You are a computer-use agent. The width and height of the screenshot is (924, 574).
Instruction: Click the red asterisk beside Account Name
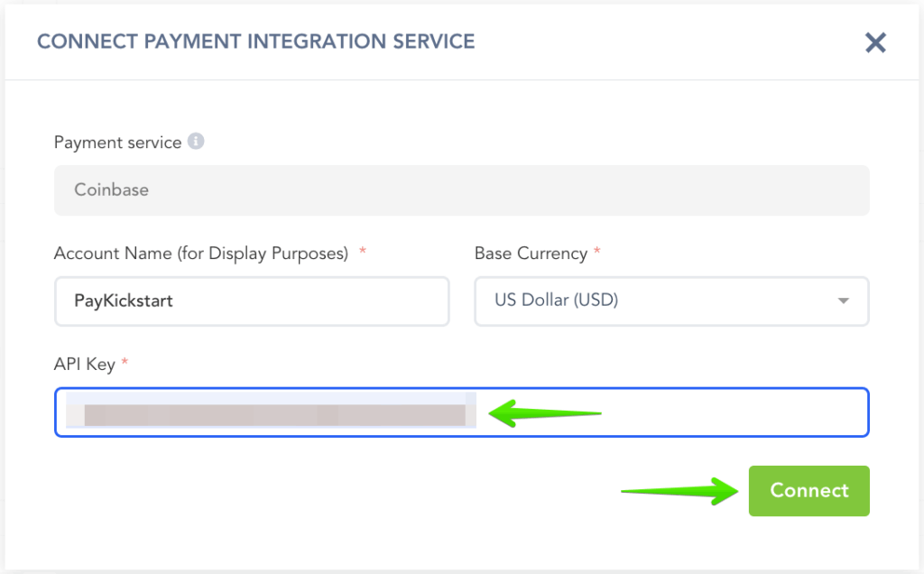[x=363, y=253]
